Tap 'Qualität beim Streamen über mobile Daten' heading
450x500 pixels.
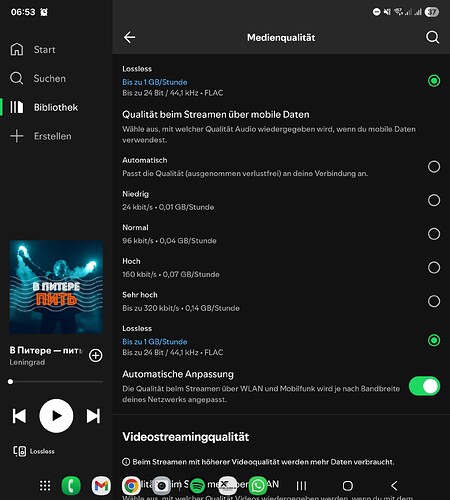coord(216,115)
